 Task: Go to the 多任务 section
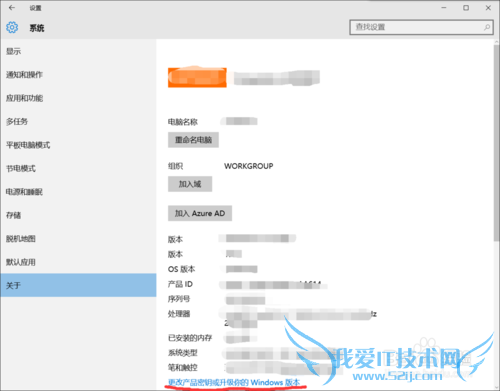coord(78,121)
